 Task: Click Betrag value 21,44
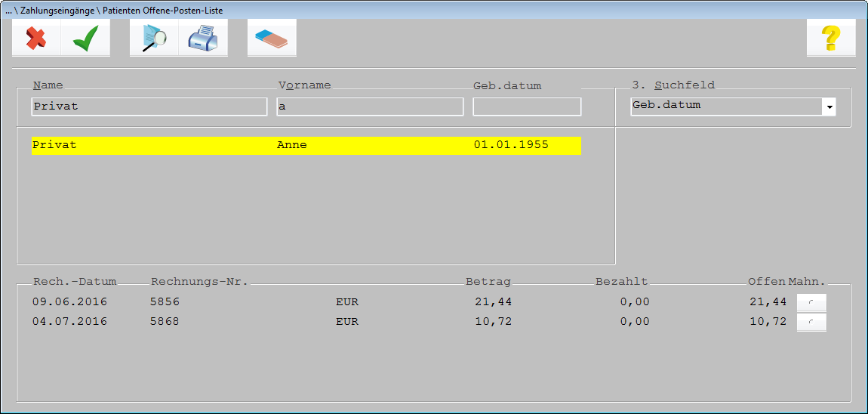493,302
